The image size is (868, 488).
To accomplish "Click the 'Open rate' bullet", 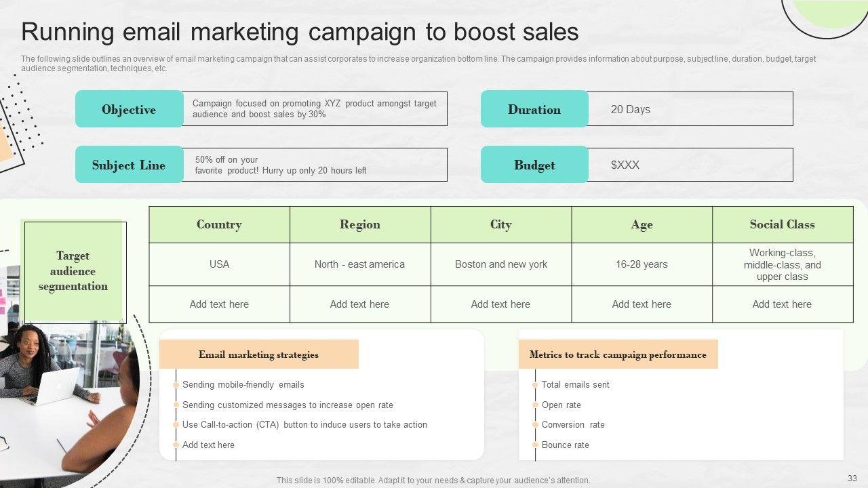I will pos(561,405).
